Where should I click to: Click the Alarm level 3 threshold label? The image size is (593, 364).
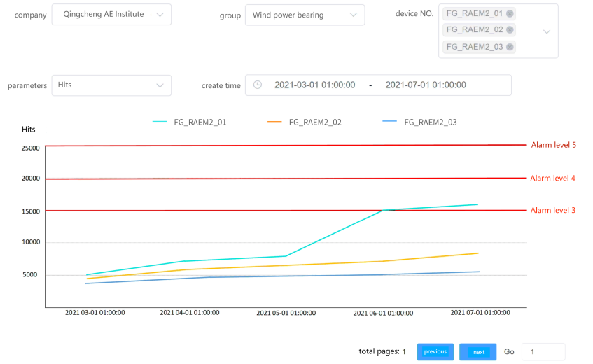pos(553,210)
